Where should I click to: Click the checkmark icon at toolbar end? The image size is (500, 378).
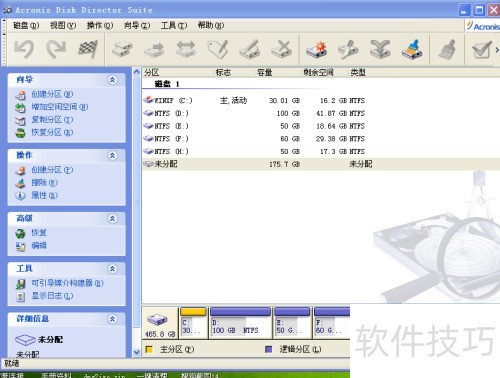pyautogui.click(x=482, y=50)
